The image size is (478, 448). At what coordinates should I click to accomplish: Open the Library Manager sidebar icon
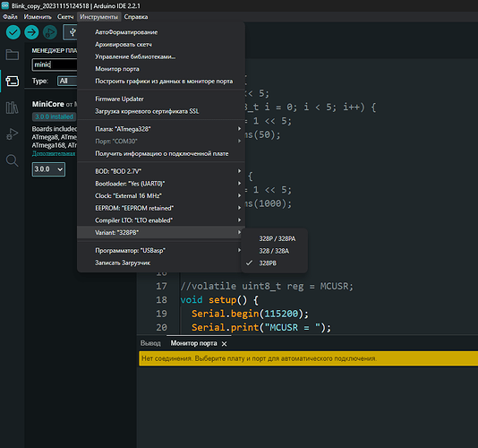(x=13, y=108)
